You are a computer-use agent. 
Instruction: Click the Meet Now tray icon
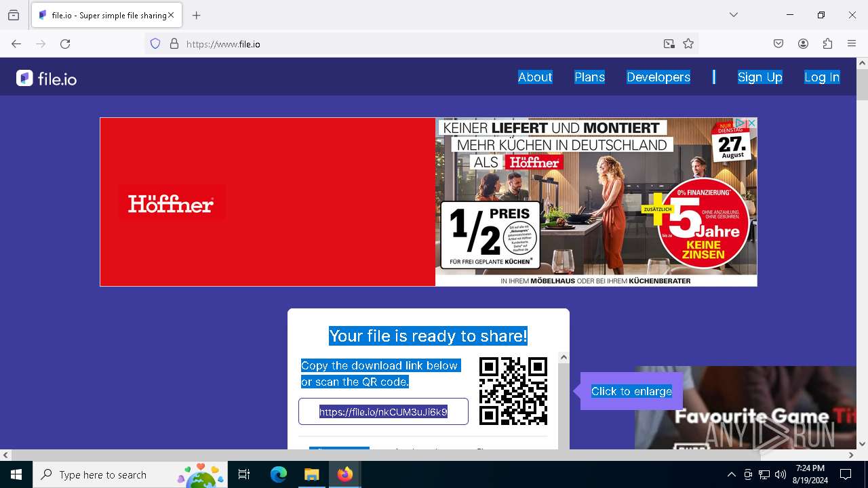pos(748,474)
